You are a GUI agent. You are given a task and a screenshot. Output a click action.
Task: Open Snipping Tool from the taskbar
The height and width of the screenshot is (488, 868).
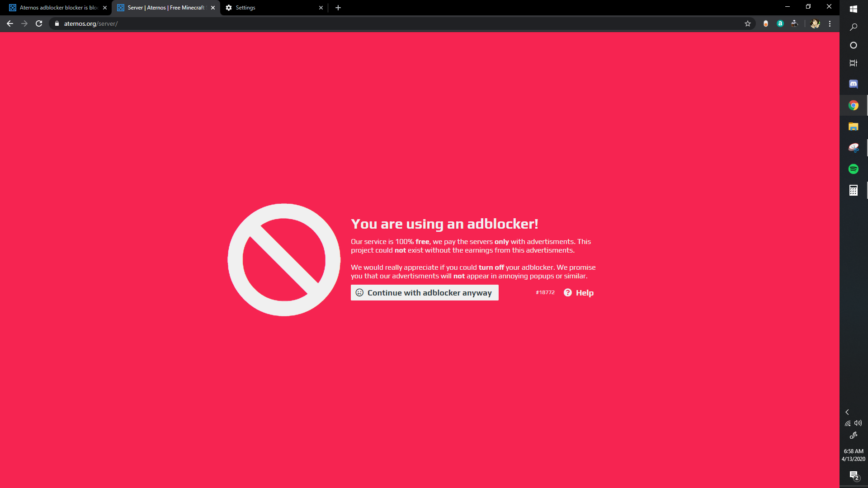pyautogui.click(x=854, y=148)
